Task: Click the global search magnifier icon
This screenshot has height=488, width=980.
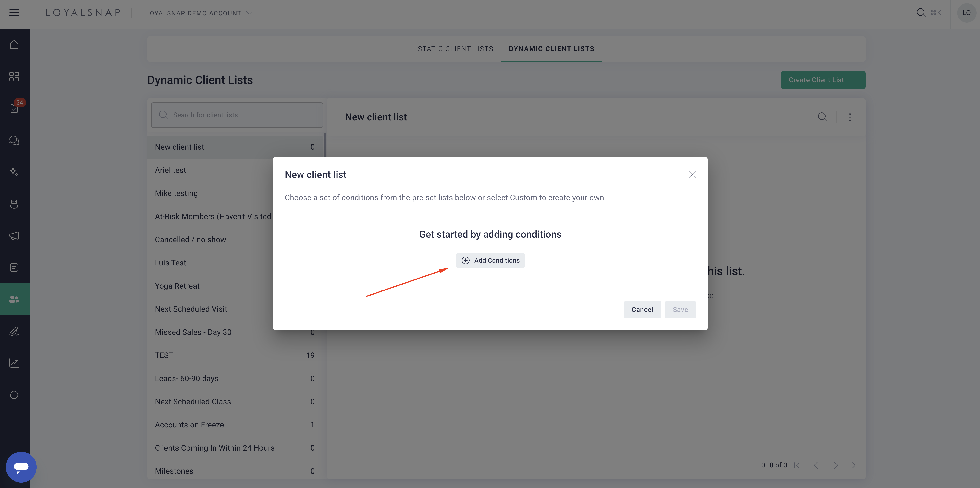Action: click(x=921, y=13)
